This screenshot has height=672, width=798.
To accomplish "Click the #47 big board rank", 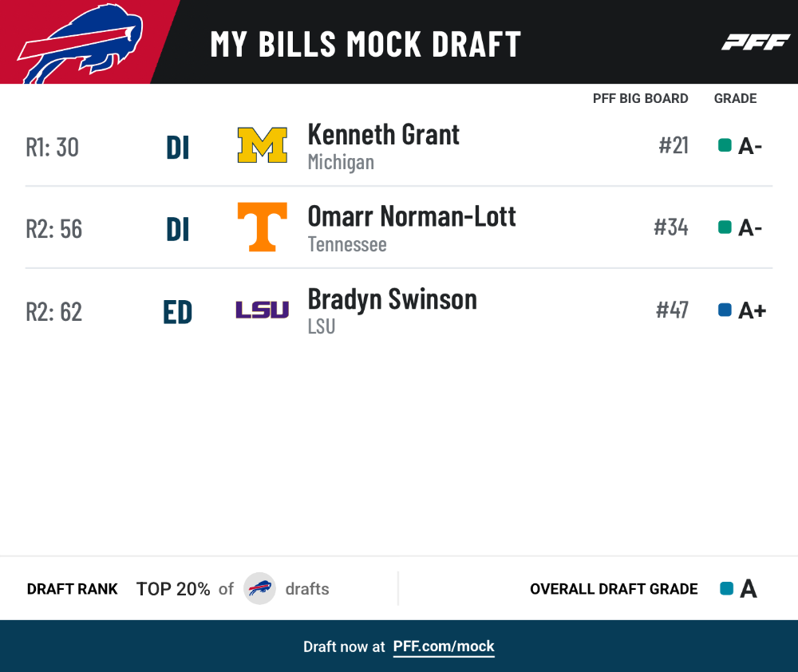I will (672, 310).
